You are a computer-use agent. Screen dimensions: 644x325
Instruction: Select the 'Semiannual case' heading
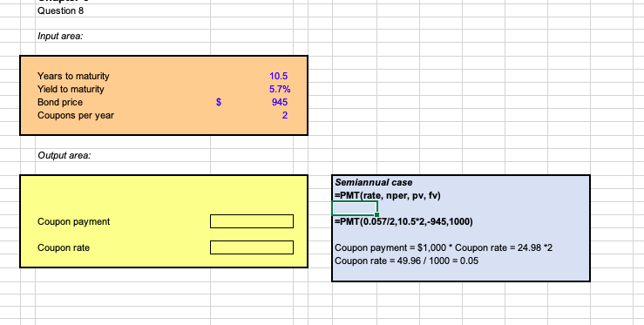pyautogui.click(x=373, y=182)
